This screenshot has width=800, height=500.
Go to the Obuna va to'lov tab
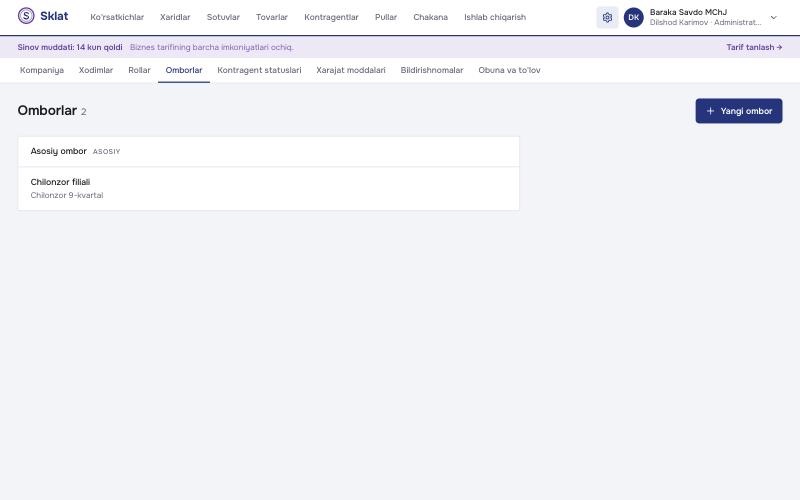[x=509, y=70]
